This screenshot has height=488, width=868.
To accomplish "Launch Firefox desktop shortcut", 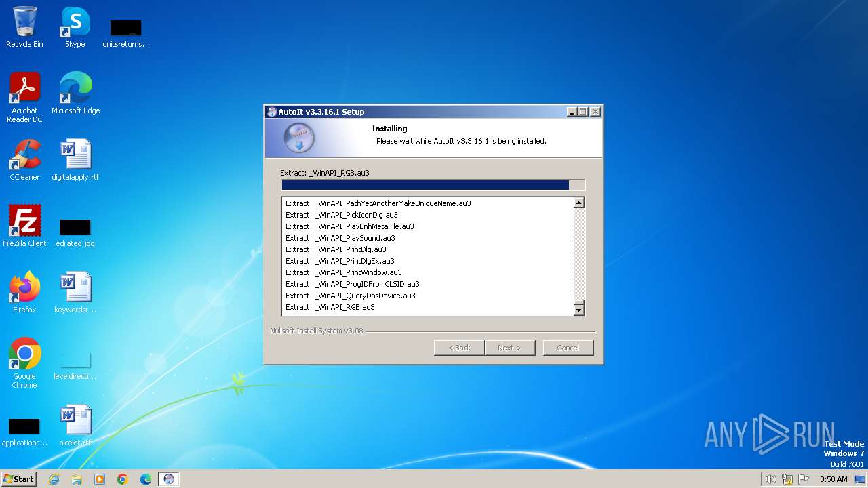I will [24, 292].
